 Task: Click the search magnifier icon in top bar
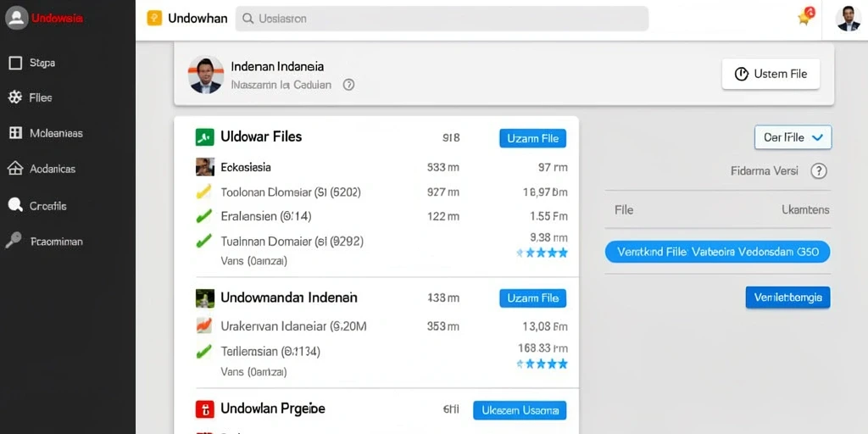tap(248, 19)
